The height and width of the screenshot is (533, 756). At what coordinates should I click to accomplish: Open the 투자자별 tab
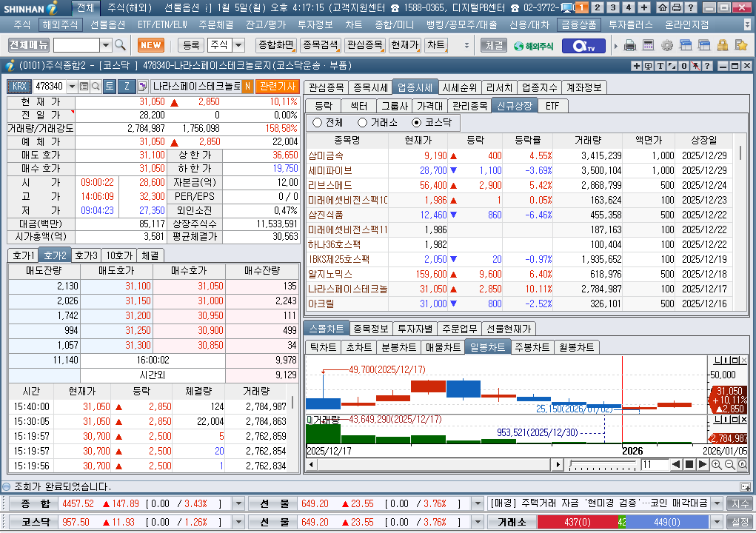[x=415, y=329]
